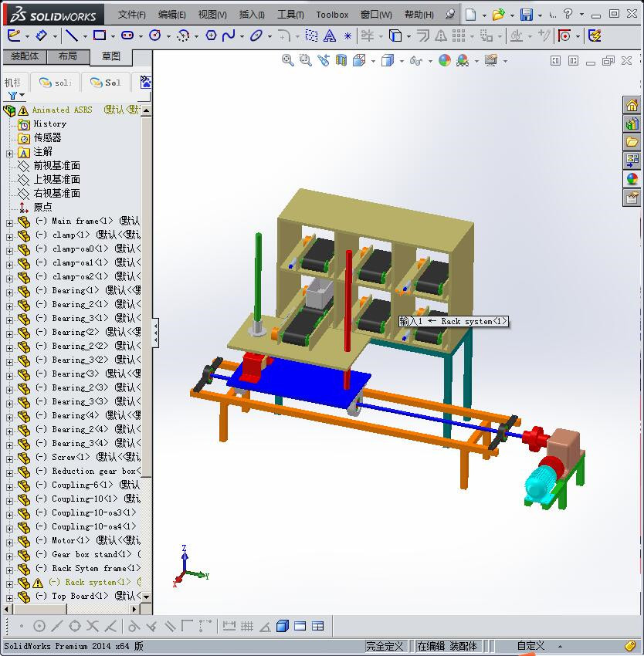Open the Display Style dropdown arrow
The image size is (644, 656).
[x=402, y=62]
